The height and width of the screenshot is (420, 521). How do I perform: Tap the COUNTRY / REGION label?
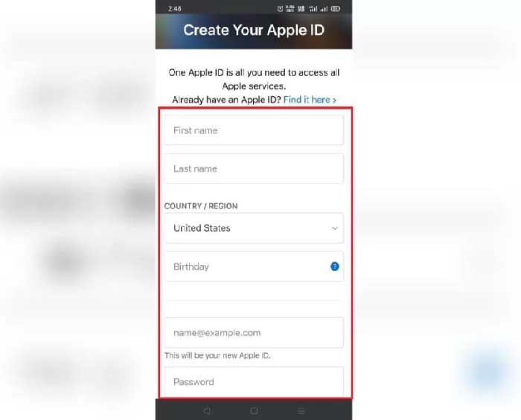(201, 206)
